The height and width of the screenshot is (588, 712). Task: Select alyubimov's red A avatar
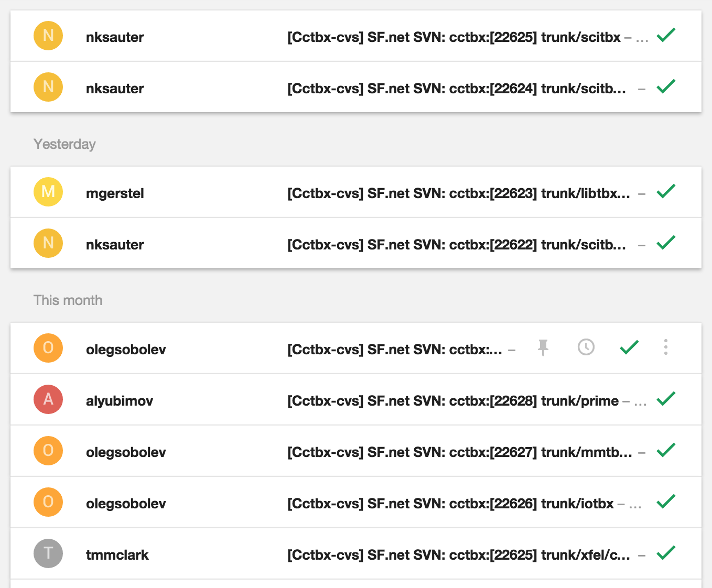point(48,399)
